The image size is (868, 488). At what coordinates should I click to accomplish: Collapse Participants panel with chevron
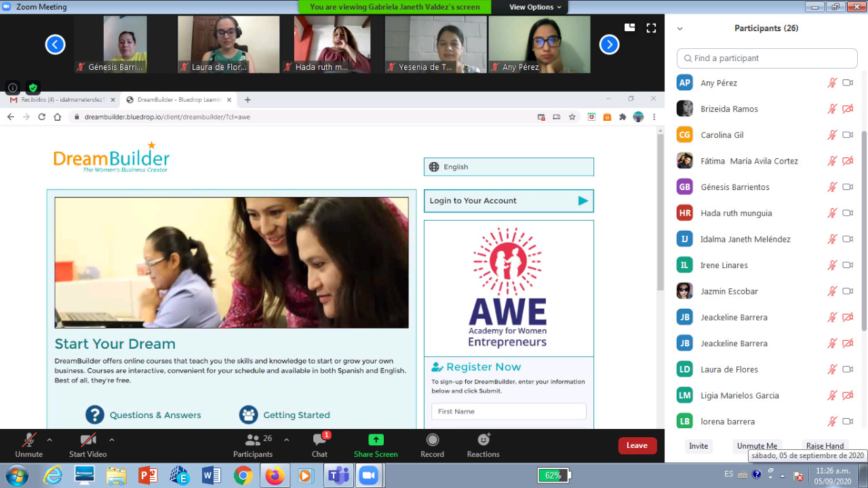[680, 29]
